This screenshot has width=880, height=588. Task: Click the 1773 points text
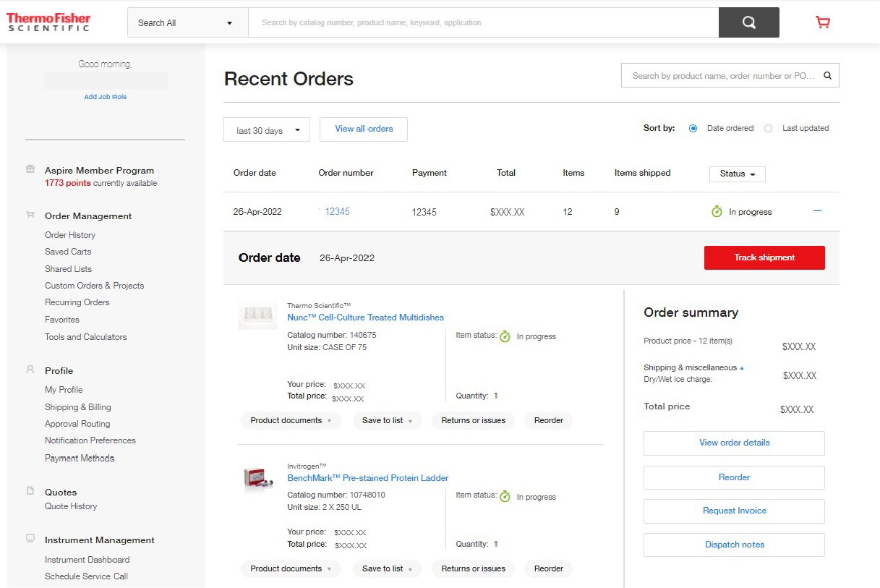[68, 183]
